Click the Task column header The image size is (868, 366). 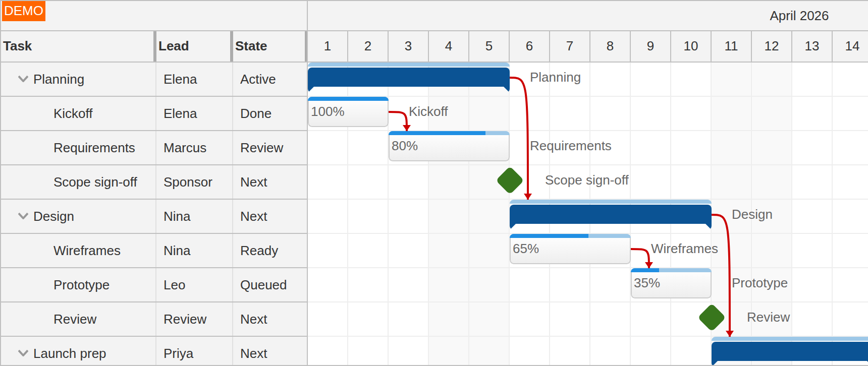click(x=17, y=46)
